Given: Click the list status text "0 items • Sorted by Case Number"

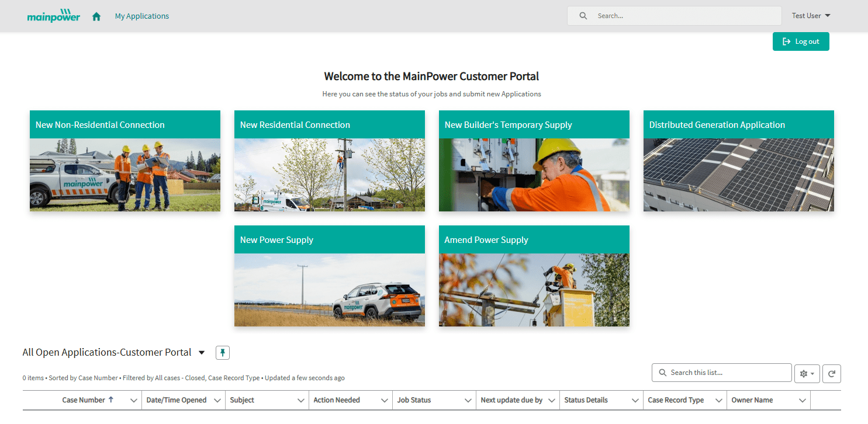Looking at the screenshot, I should [x=70, y=378].
